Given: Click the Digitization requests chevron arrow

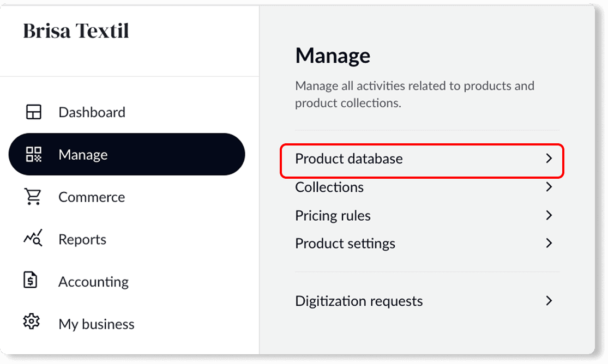Looking at the screenshot, I should [549, 300].
